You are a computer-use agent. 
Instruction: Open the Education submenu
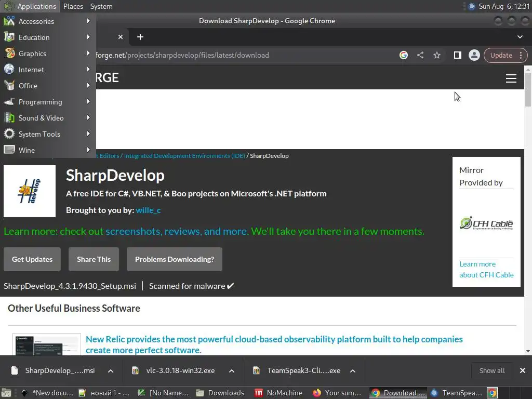[48, 37]
